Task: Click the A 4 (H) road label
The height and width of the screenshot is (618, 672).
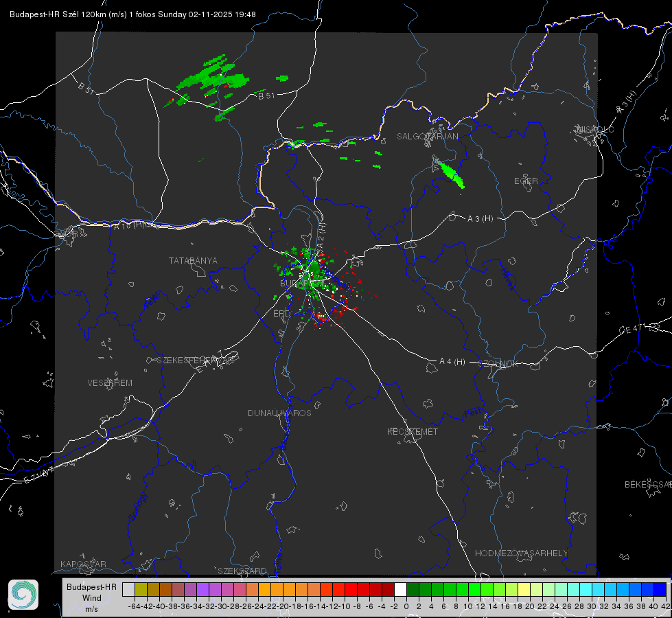Action: (x=452, y=362)
